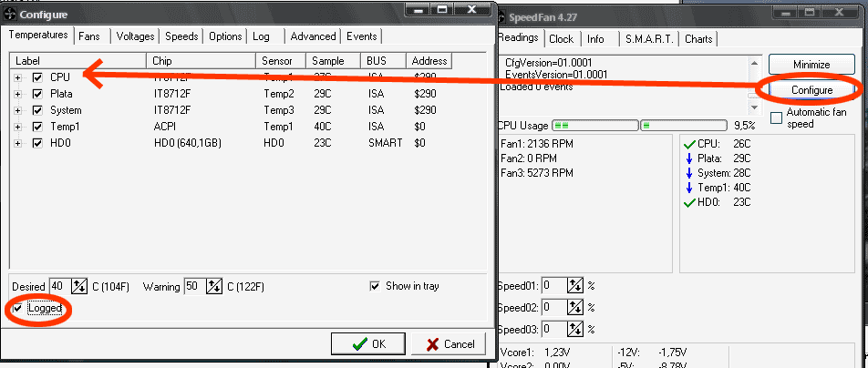Viewport: 868px width, 368px height.
Task: Click the Speed02 percentage field
Action: pos(554,307)
